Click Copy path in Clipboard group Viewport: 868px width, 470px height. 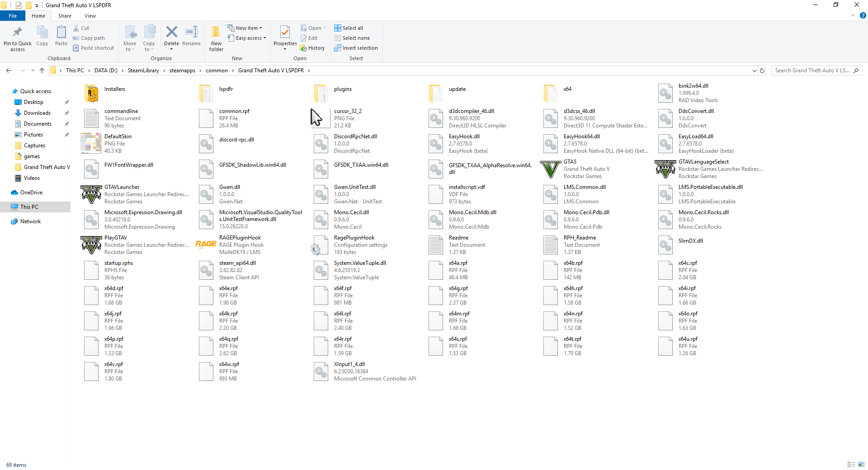[89, 38]
